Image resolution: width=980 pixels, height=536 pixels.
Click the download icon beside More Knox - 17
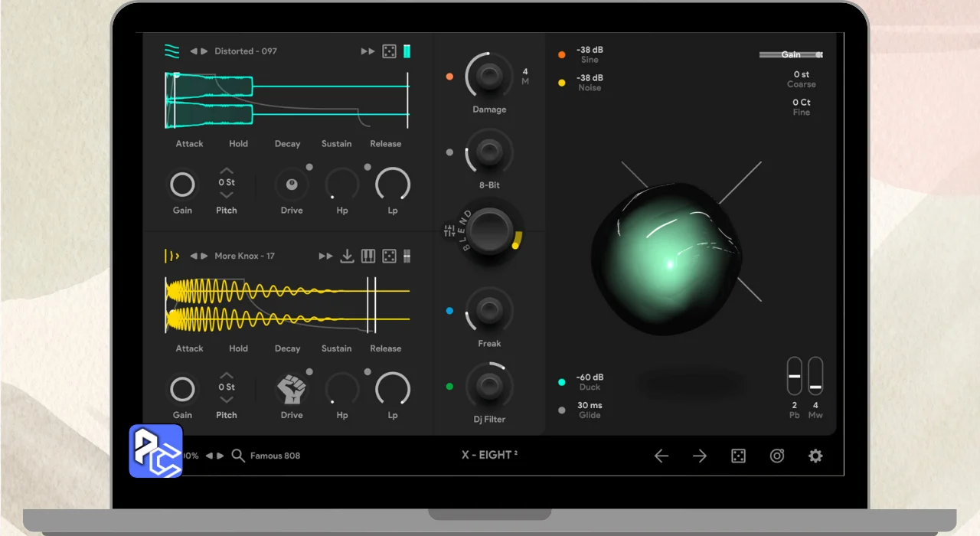[347, 256]
